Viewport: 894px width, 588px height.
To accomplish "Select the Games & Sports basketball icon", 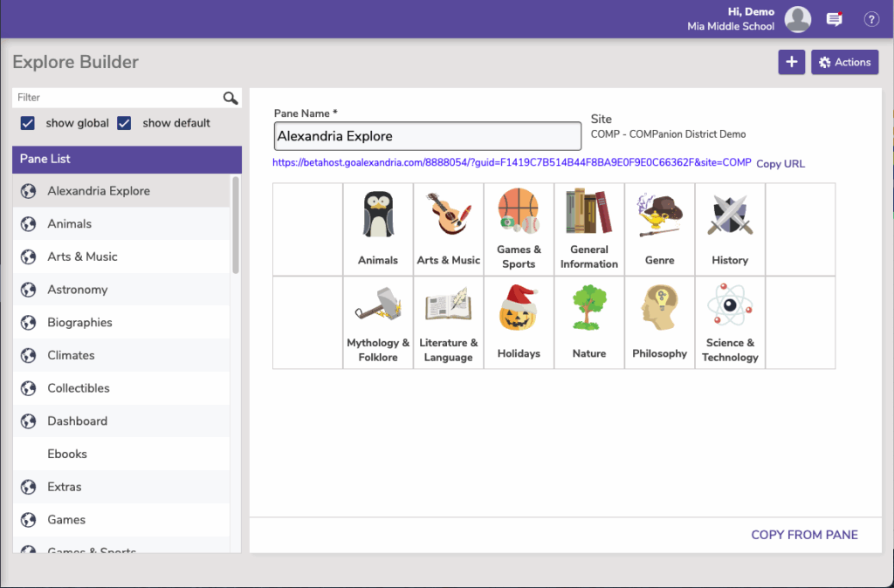I will tap(519, 212).
